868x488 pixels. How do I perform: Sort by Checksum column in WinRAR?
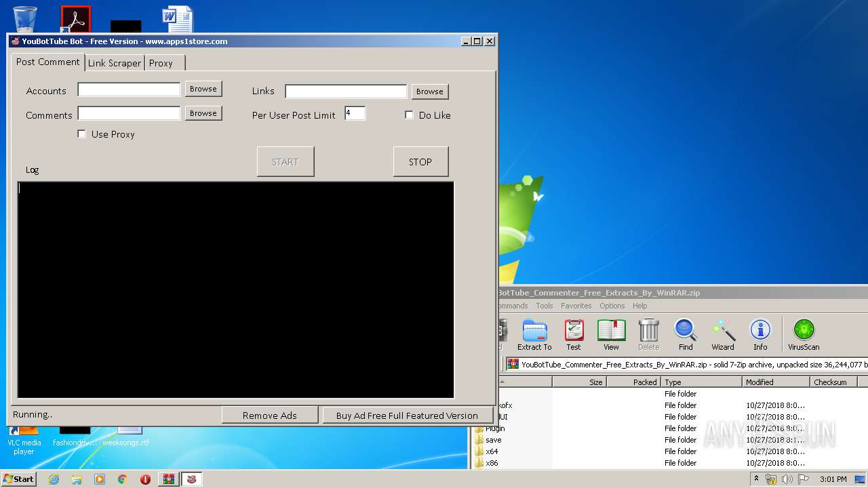(x=834, y=382)
